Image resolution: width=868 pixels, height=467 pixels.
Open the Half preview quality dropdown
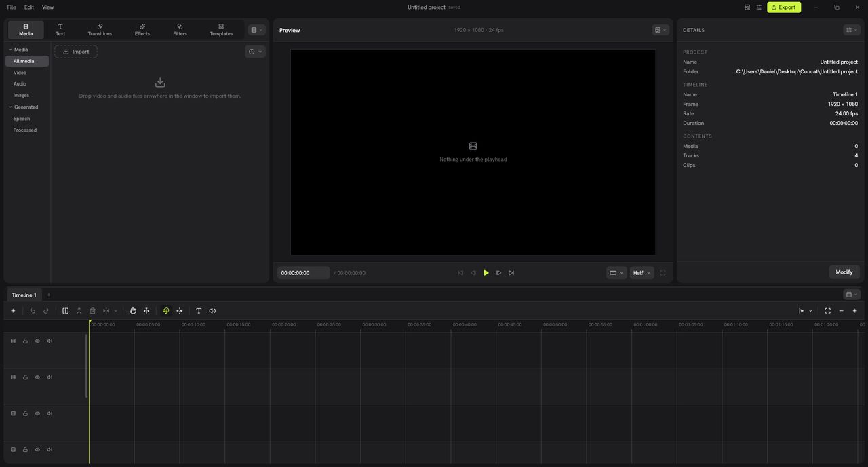(x=642, y=273)
